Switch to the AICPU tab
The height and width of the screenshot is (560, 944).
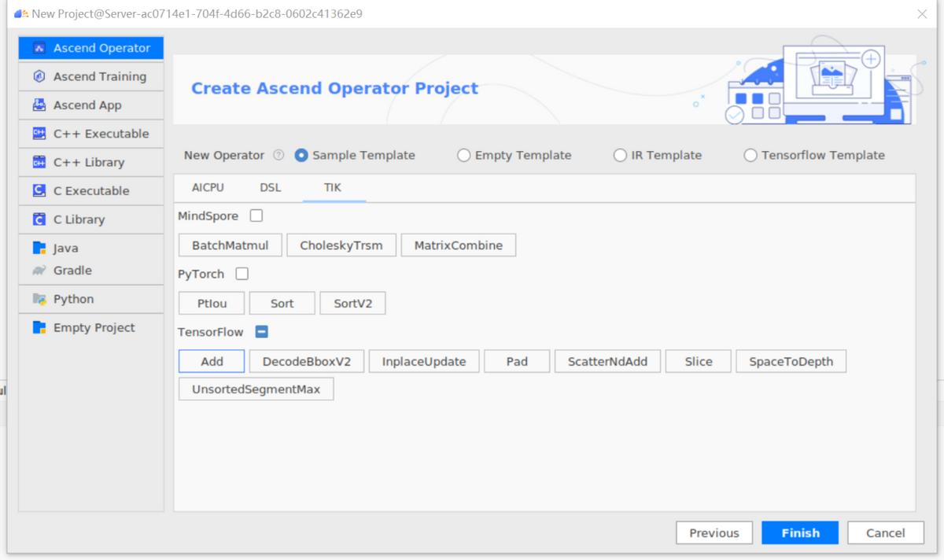208,187
